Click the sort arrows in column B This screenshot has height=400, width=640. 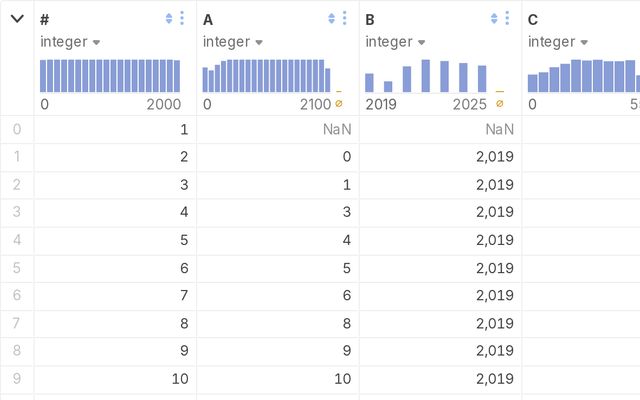tap(494, 18)
